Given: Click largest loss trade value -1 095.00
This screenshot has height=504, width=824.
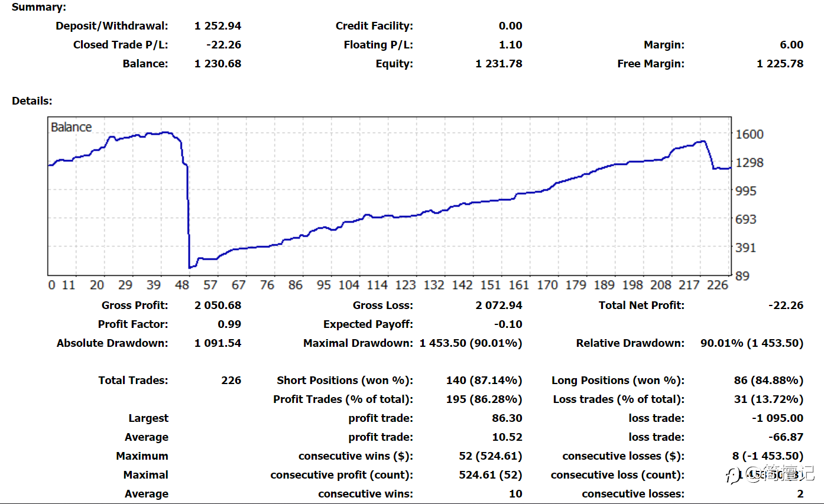Looking at the screenshot, I should (x=778, y=418).
